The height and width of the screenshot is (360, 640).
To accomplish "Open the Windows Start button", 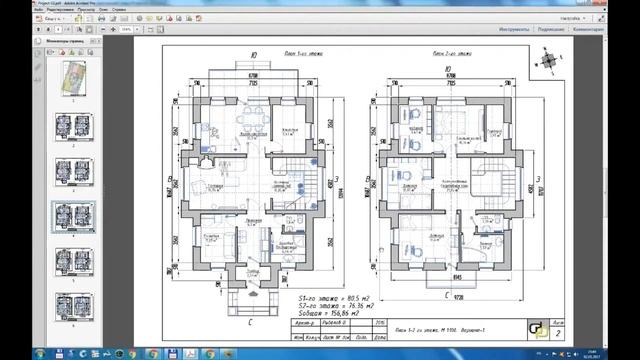I will point(40,353).
